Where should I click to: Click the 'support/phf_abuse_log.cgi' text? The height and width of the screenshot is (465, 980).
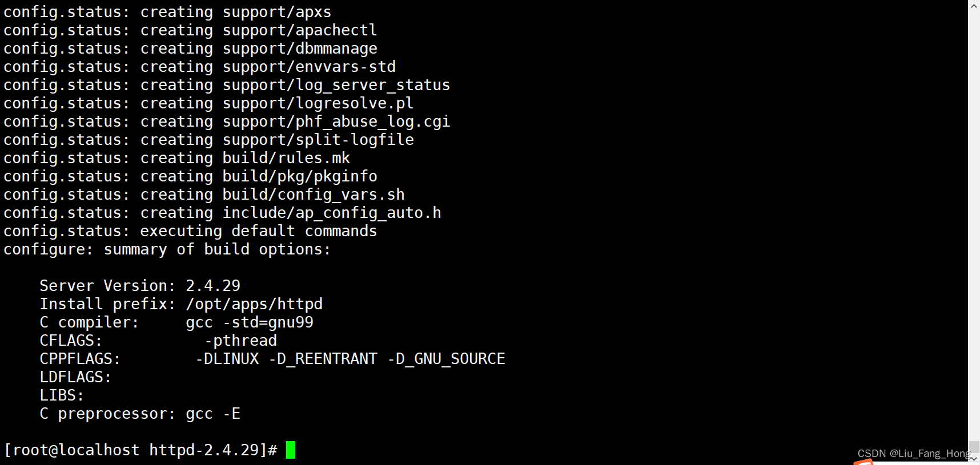coord(336,122)
